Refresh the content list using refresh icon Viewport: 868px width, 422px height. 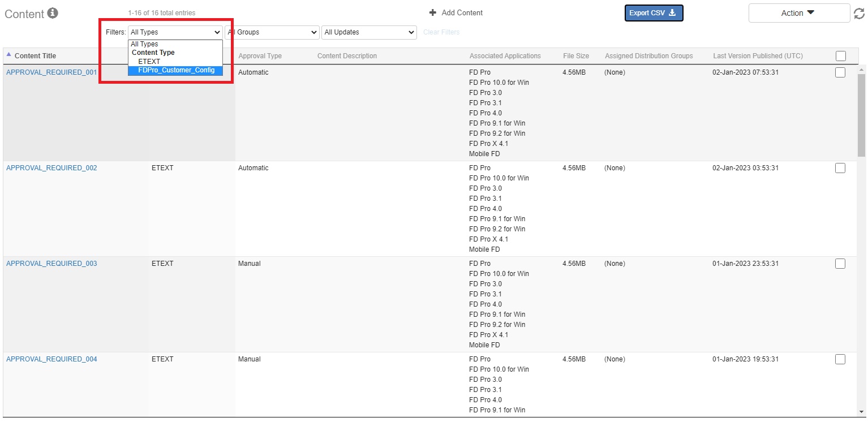click(x=859, y=13)
